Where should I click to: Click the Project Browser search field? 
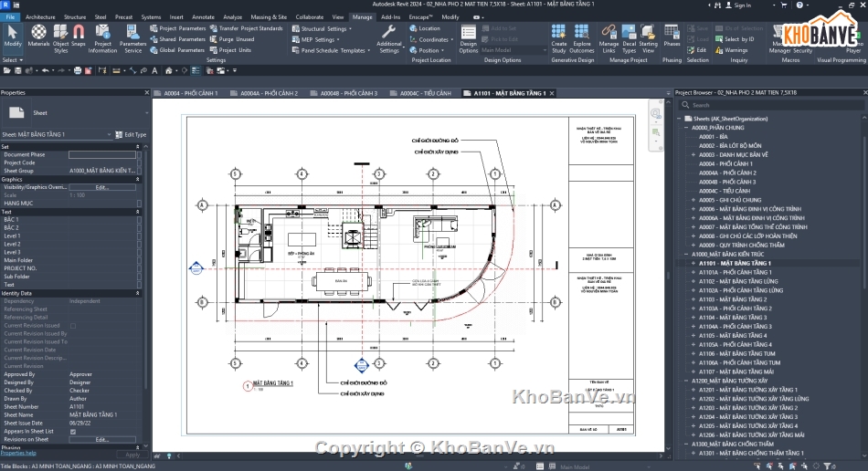pos(772,105)
